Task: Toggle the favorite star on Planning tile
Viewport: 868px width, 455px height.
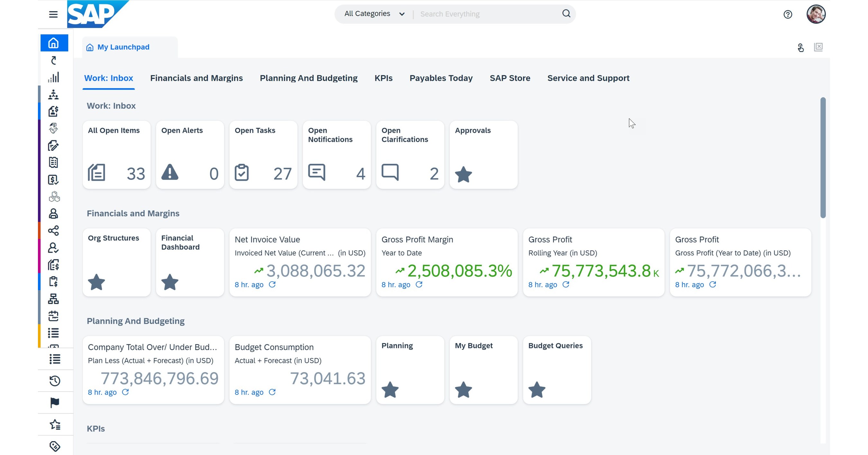Action: click(x=391, y=391)
